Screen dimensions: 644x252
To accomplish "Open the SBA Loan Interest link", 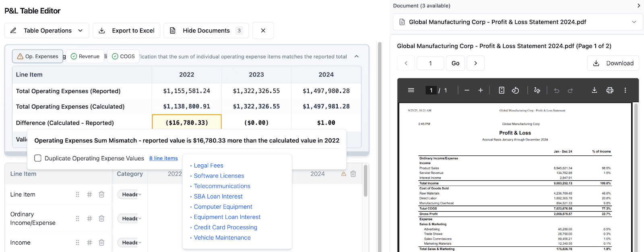I will click(x=218, y=196).
